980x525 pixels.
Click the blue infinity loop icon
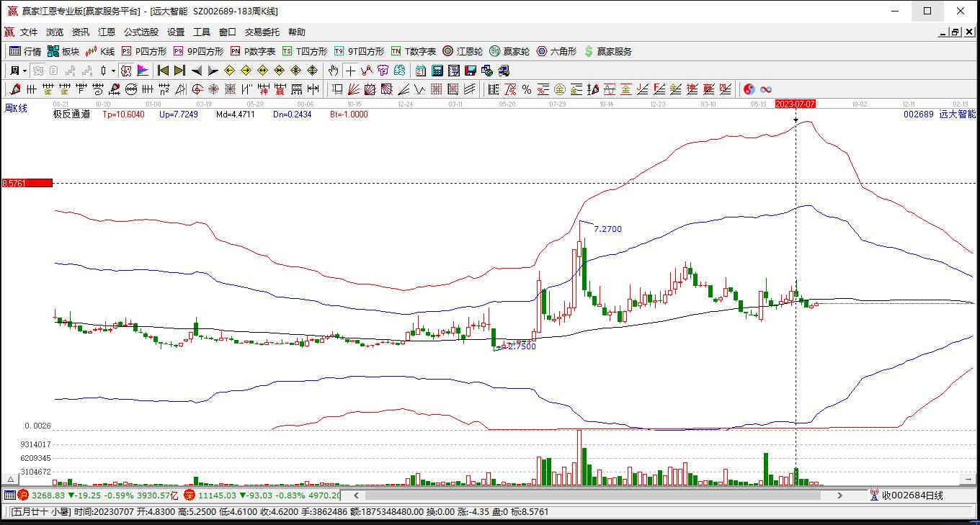766,89
